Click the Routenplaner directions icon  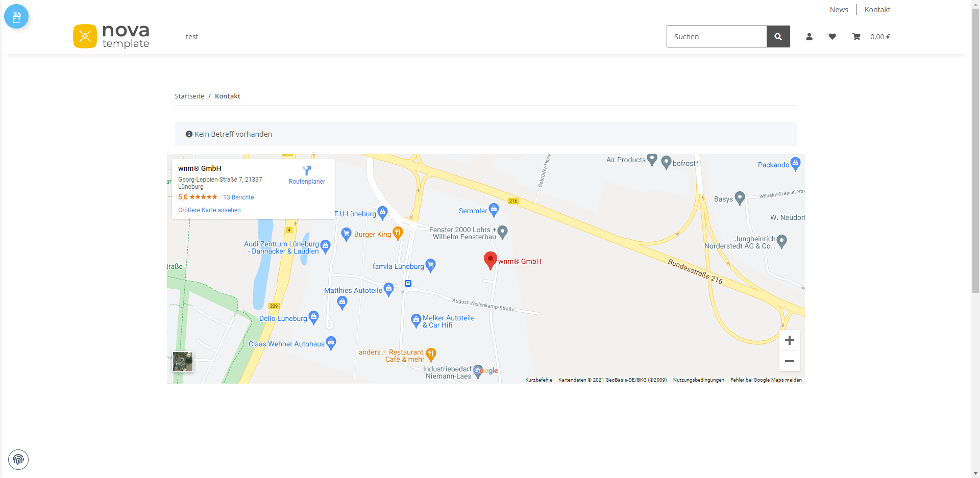tap(307, 171)
